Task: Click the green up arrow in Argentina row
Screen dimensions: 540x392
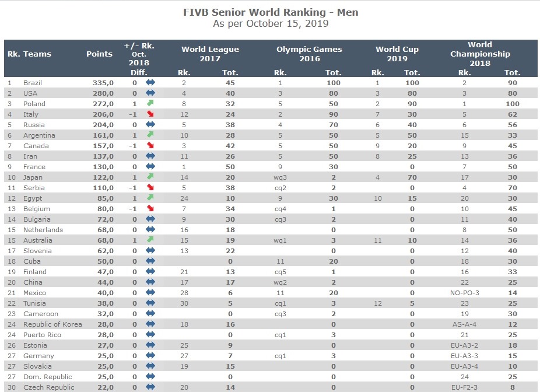Action: 150,135
